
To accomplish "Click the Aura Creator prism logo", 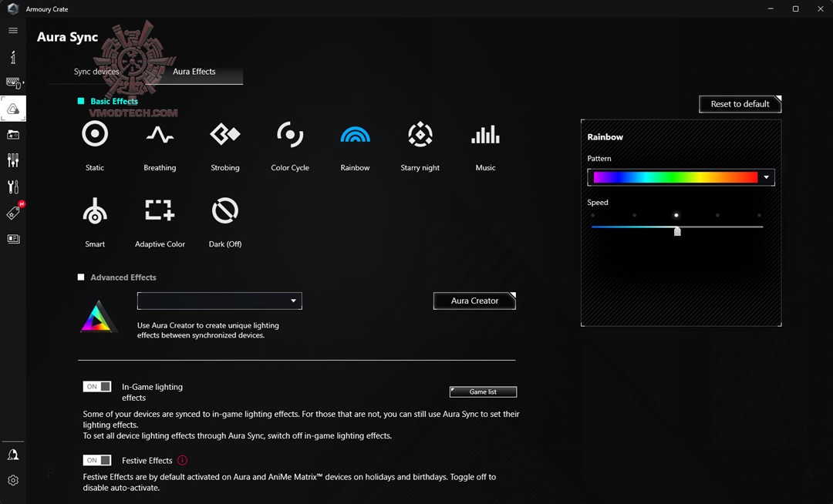I will pos(98,317).
